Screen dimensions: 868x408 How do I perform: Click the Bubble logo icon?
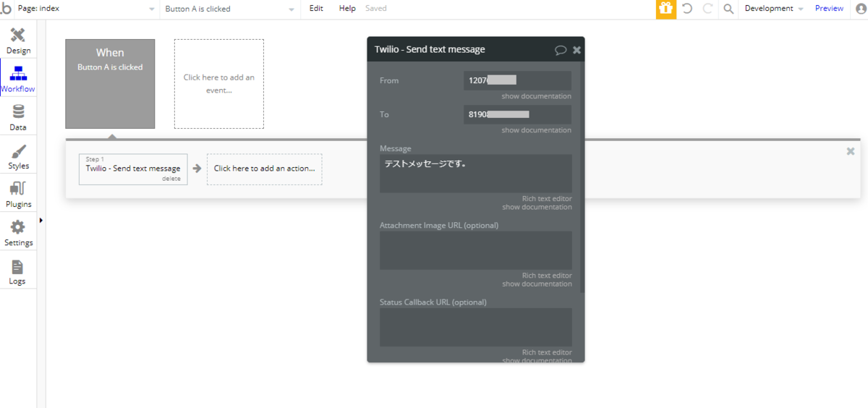pyautogui.click(x=6, y=9)
